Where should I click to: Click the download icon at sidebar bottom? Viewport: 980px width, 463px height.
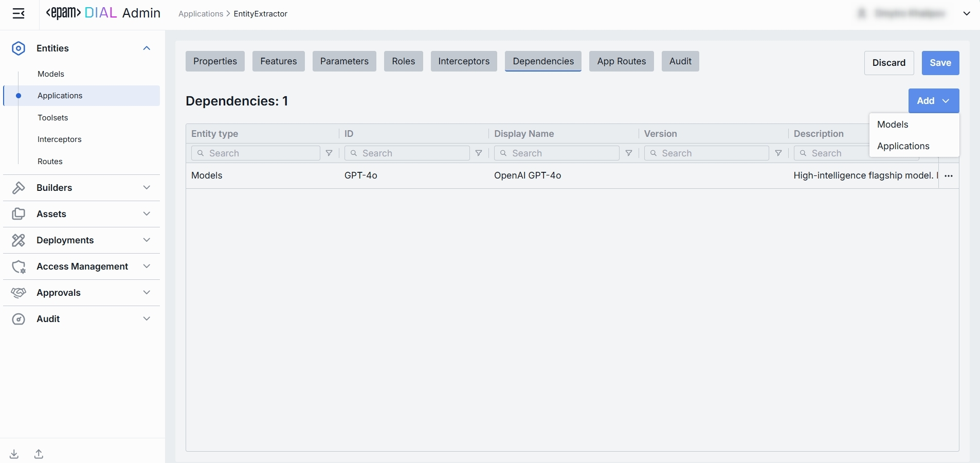[14, 454]
